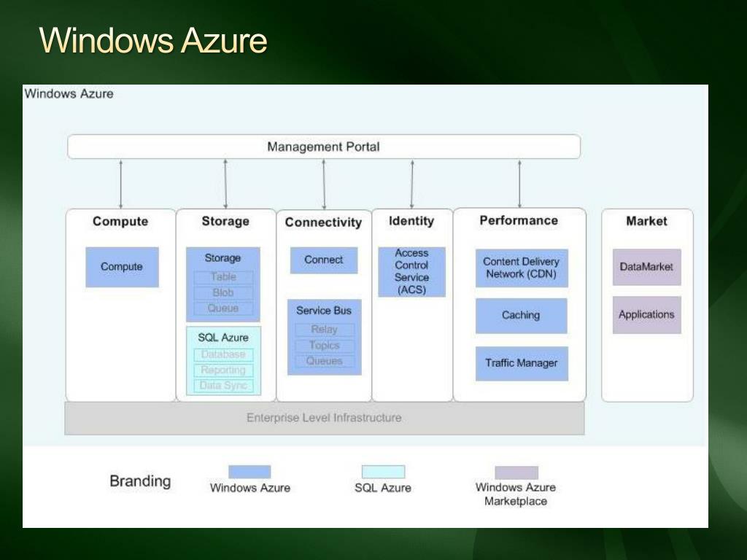Click the SQL Azure legend caption
The height and width of the screenshot is (560, 747).
383,488
